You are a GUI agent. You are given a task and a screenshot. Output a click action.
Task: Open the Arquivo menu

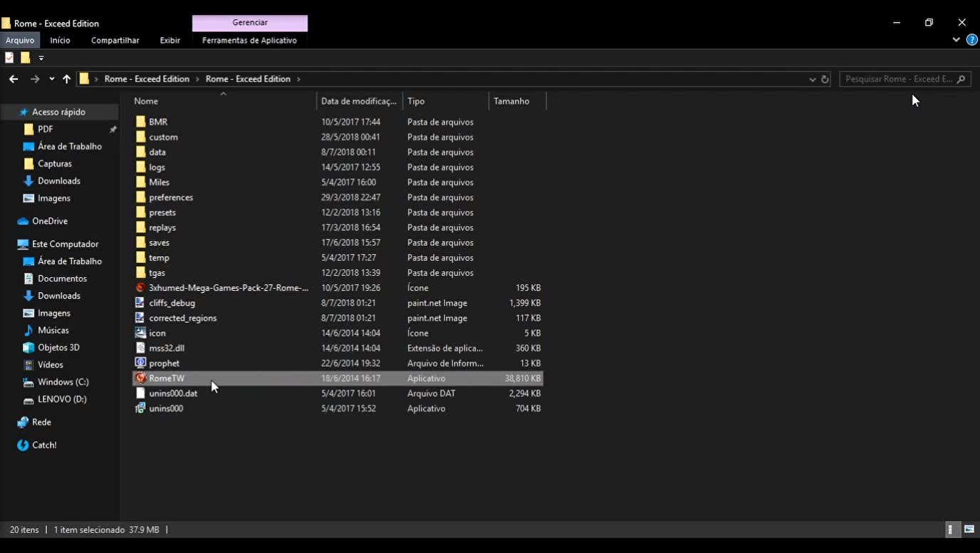[19, 41]
